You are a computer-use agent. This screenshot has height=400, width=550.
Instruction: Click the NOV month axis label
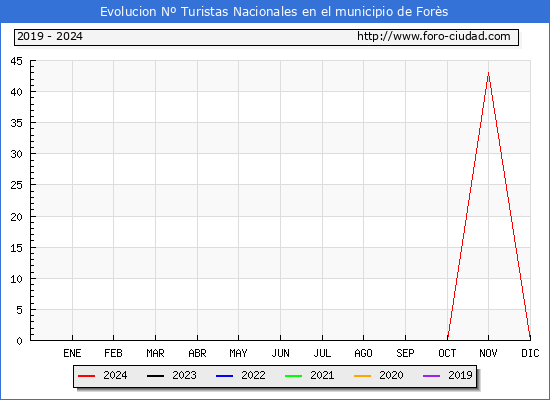[x=488, y=353]
